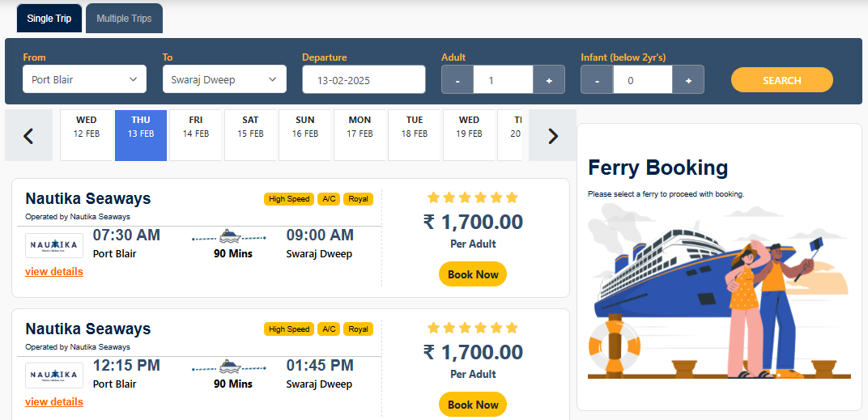
Task: Decrease adult count with minus button
Action: (x=457, y=80)
